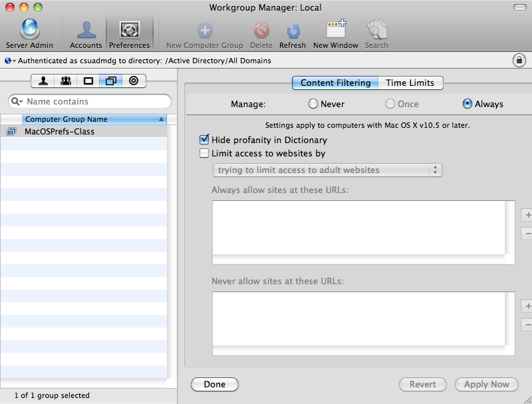532x404 pixels.
Task: Sort by Computer Group Name column
Action: click(94, 119)
